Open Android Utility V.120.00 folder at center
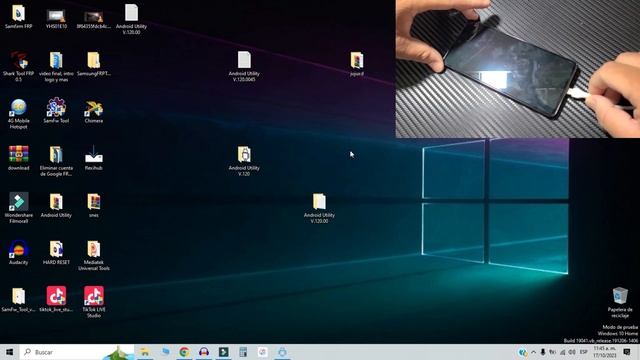The width and height of the screenshot is (640, 360). 319,208
